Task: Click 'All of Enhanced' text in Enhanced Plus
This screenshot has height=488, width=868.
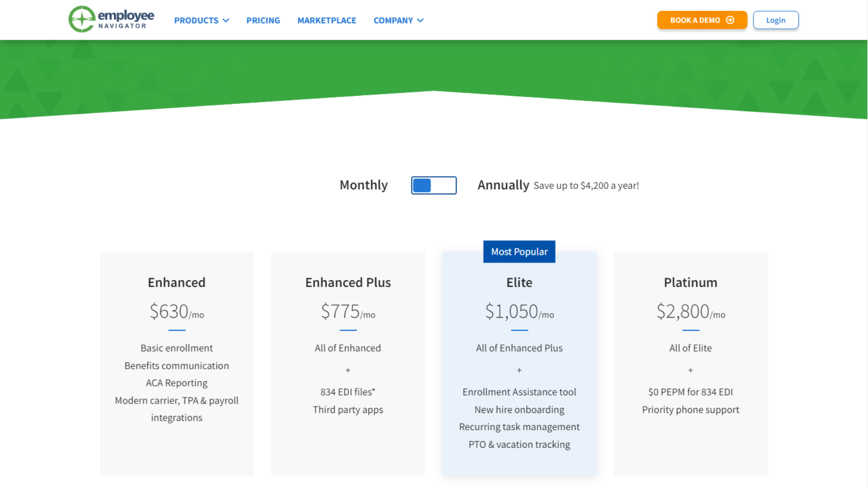Action: [348, 348]
